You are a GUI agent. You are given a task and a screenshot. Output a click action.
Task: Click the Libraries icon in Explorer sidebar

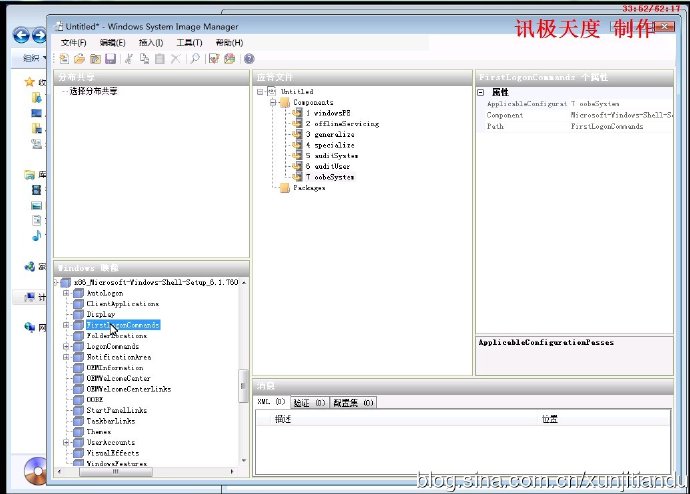pos(29,175)
